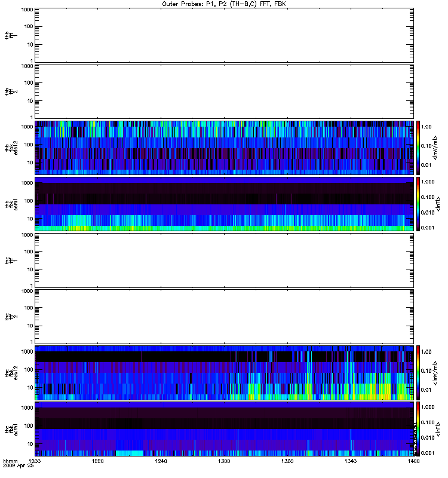Select "0.100" on the thc scm1 color scale
Viewport: 448px width, 478px height.
pyautogui.click(x=428, y=422)
